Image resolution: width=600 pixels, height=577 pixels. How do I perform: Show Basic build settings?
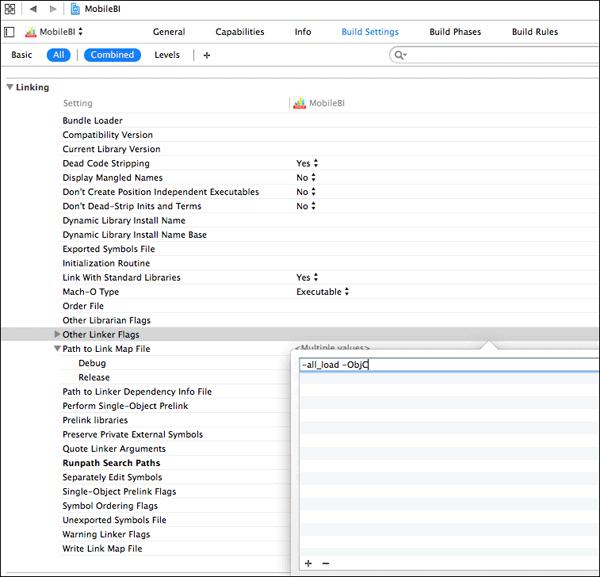click(x=22, y=55)
